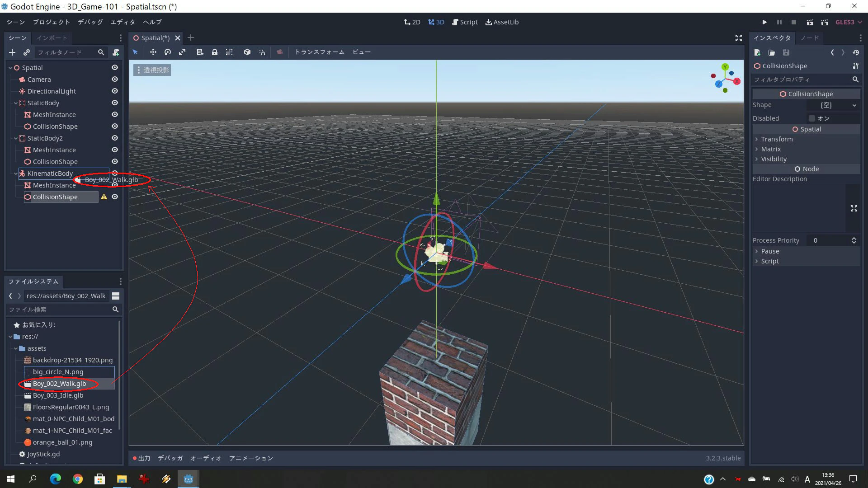Switch to the ノード tab
The image size is (868, 488).
[x=810, y=38]
